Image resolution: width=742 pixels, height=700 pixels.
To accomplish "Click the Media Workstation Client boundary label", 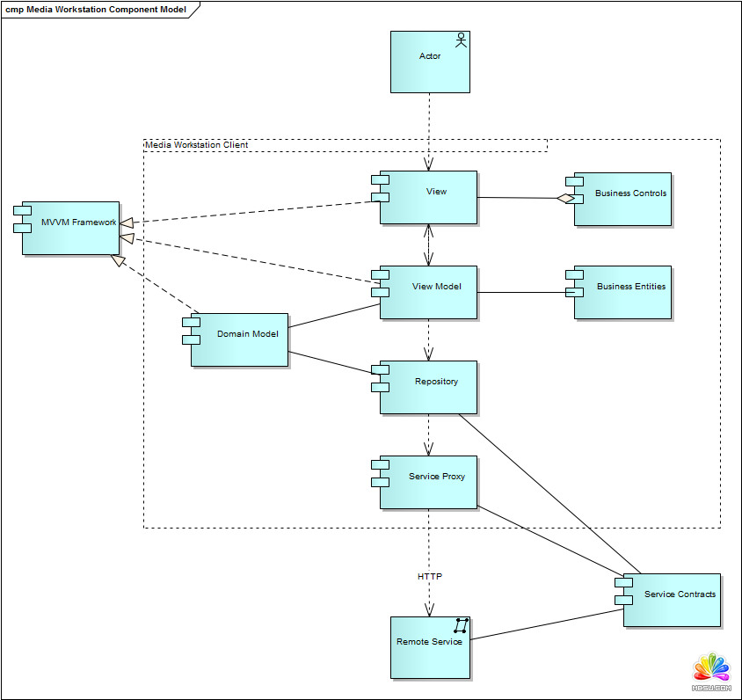I will [x=197, y=145].
